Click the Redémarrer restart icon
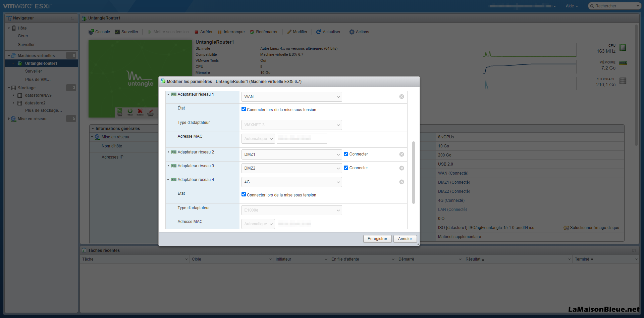 [x=252, y=32]
